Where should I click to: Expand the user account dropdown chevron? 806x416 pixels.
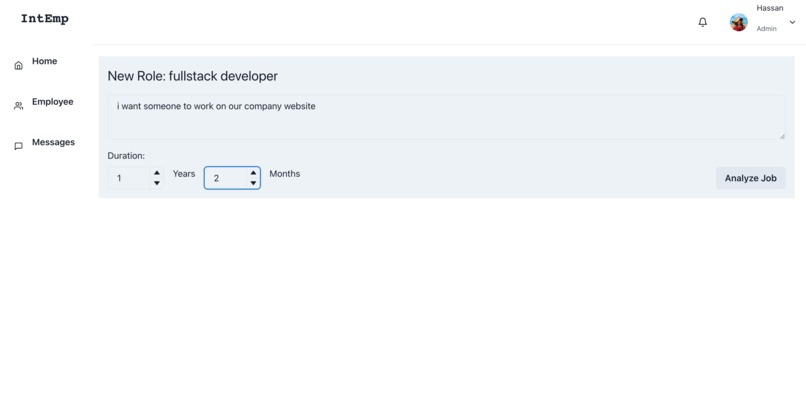click(792, 22)
